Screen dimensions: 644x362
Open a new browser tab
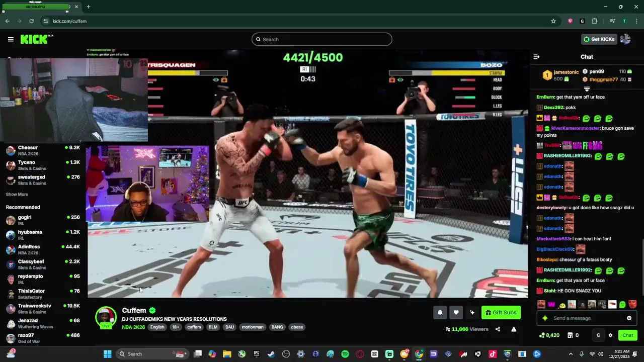pyautogui.click(x=88, y=7)
